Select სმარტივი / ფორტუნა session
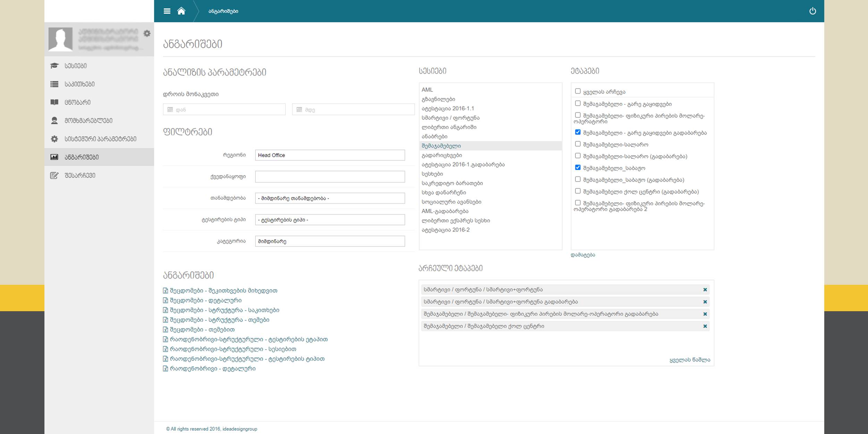The image size is (868, 434). (490, 118)
